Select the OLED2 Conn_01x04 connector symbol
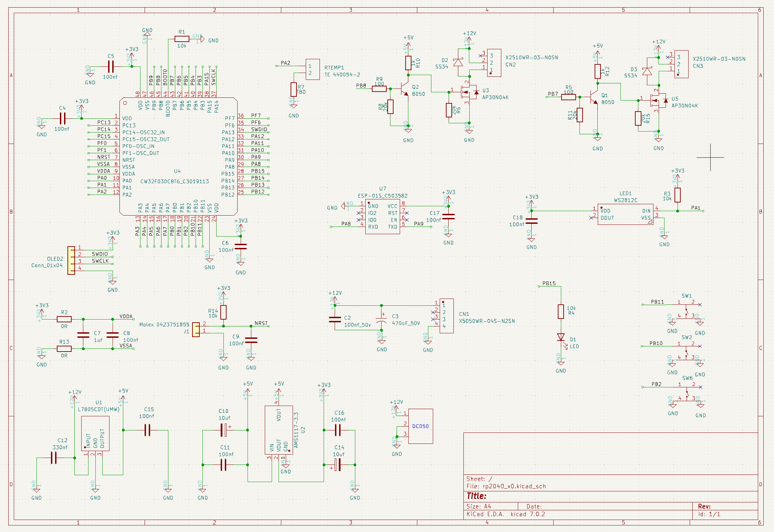Image resolution: width=774 pixels, height=532 pixels. click(71, 260)
